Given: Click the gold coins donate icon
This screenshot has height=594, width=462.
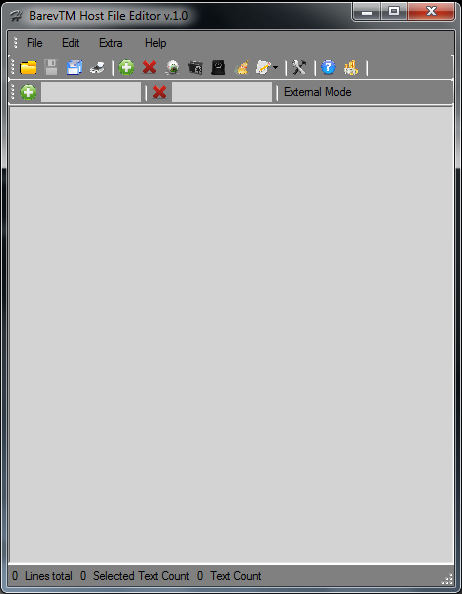Looking at the screenshot, I should click(351, 68).
